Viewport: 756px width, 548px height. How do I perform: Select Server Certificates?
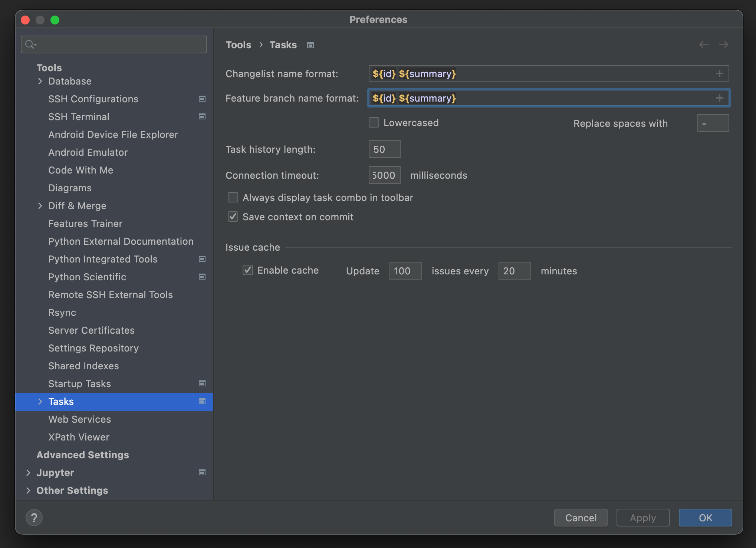[91, 330]
